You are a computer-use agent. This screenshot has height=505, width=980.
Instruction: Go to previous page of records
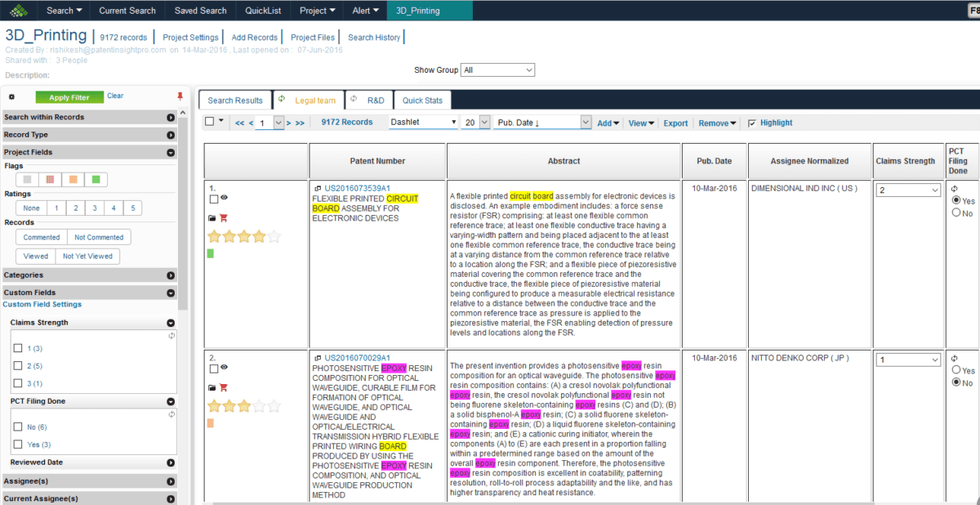click(251, 123)
